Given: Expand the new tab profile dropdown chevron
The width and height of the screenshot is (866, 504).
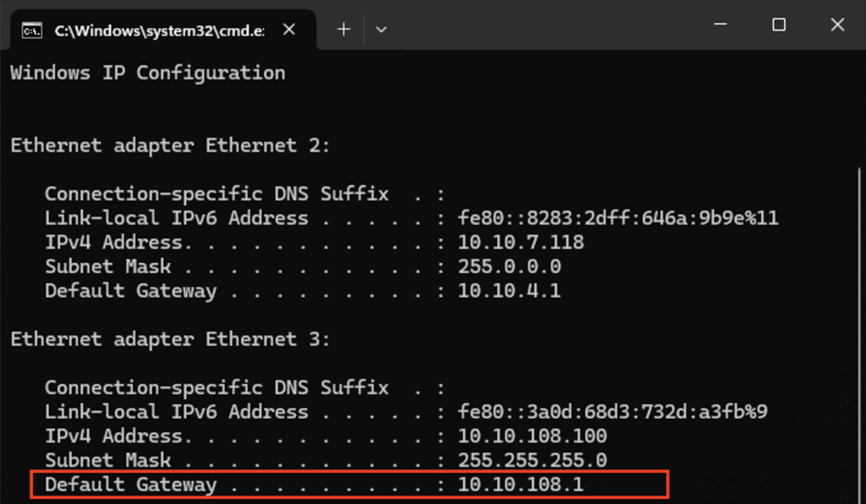Looking at the screenshot, I should pyautogui.click(x=381, y=30).
